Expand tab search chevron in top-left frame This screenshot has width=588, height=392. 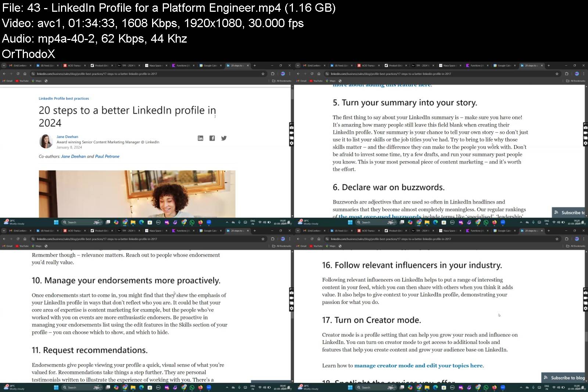[x=4, y=66]
